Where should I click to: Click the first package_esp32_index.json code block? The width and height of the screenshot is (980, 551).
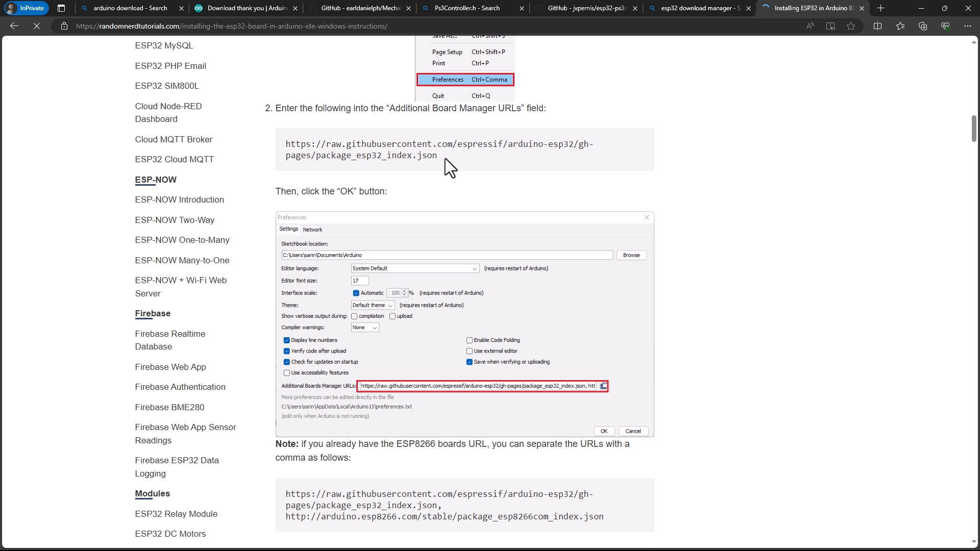tap(464, 149)
